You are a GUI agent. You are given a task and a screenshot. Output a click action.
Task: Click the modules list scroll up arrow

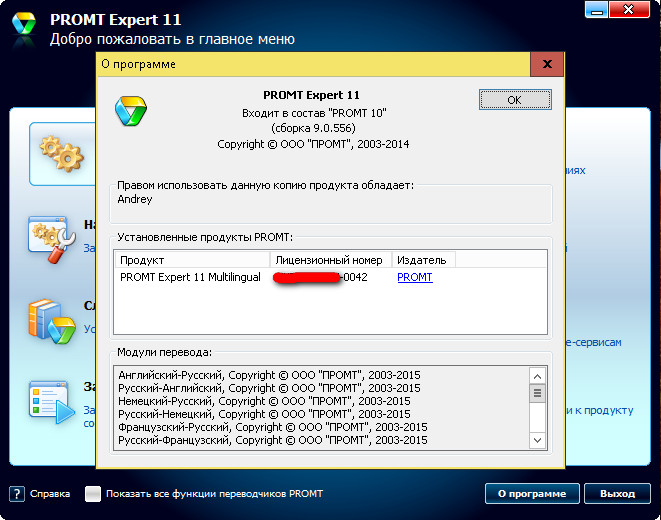pyautogui.click(x=537, y=376)
